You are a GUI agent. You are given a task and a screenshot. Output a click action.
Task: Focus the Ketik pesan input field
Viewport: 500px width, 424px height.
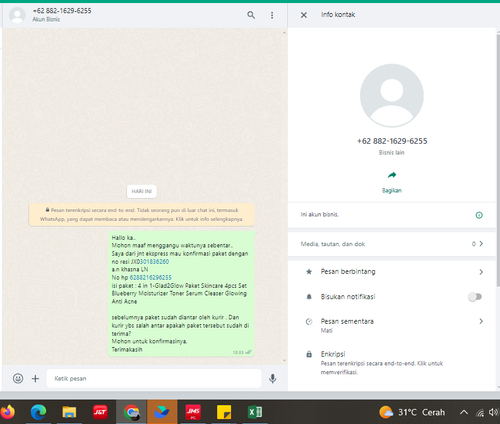[x=154, y=378]
